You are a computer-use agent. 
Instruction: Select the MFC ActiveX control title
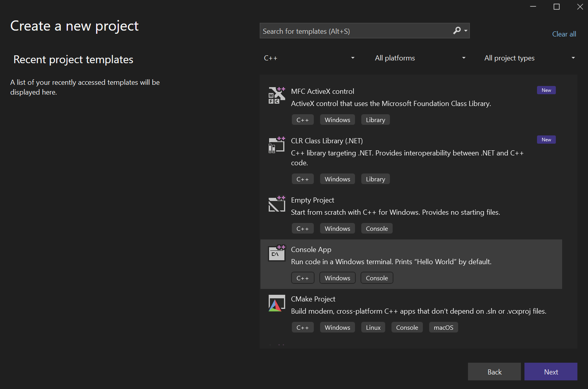[322, 91]
